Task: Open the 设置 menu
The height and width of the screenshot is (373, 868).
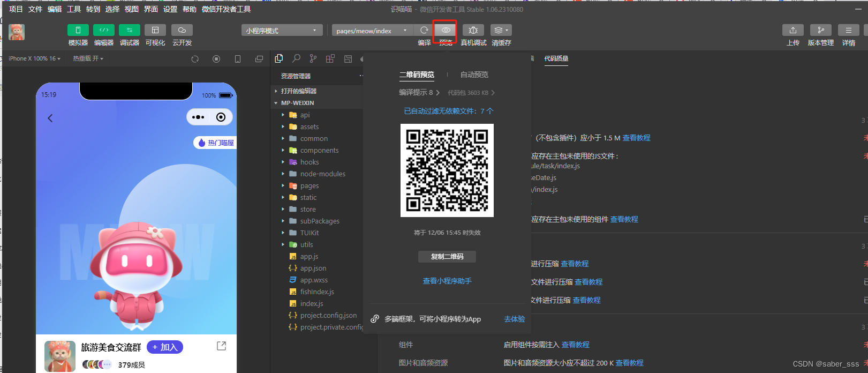Action: pos(170,9)
